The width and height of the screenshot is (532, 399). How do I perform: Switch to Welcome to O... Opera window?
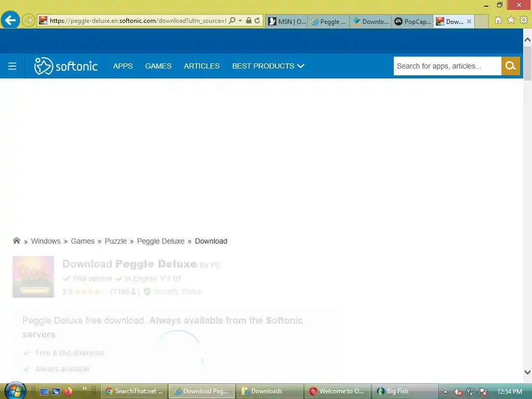pyautogui.click(x=338, y=391)
